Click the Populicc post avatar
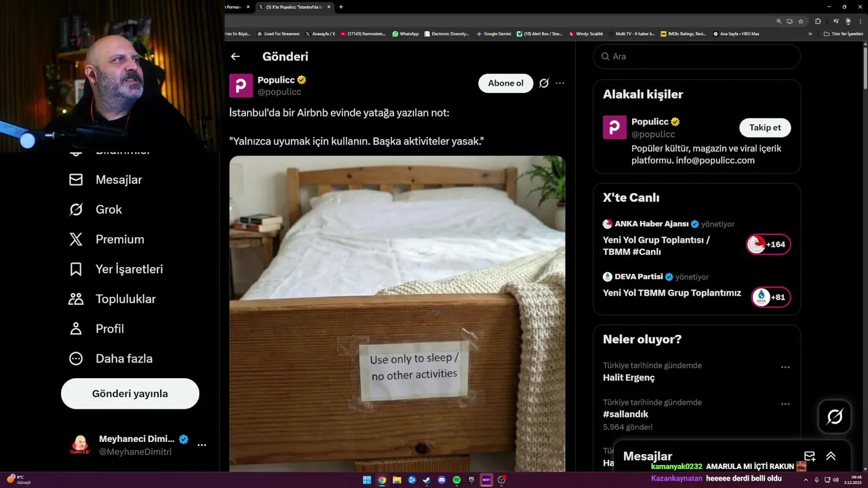This screenshot has height=488, width=868. 241,85
